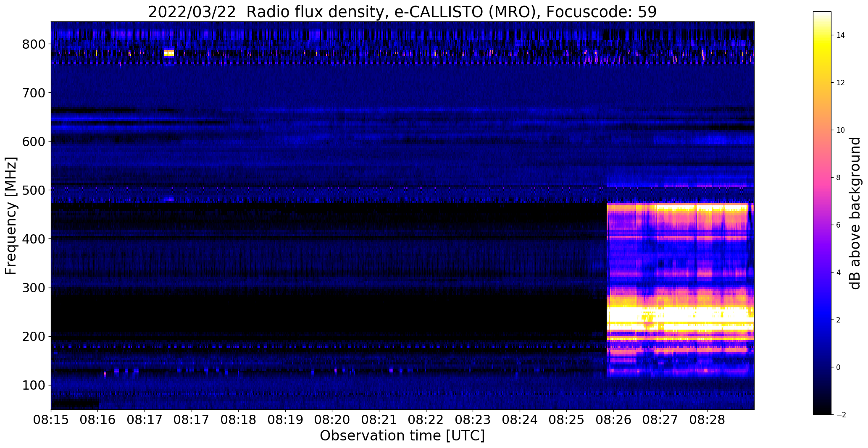The image size is (868, 448).
Task: Click the colorbar tick label 12
Action: [841, 83]
